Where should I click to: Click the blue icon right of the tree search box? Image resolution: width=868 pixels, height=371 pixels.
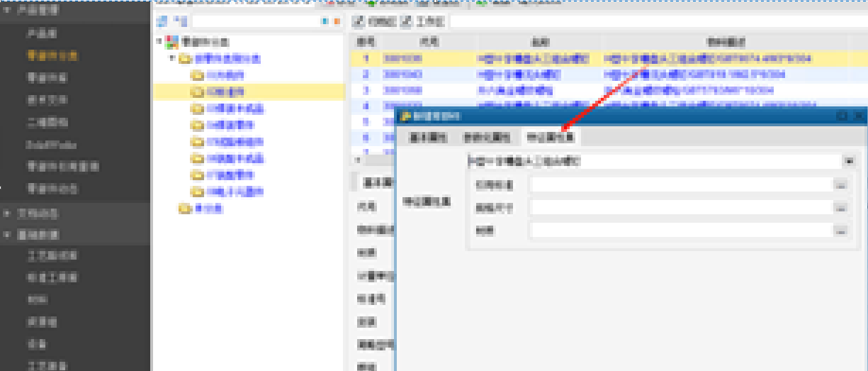click(x=325, y=22)
